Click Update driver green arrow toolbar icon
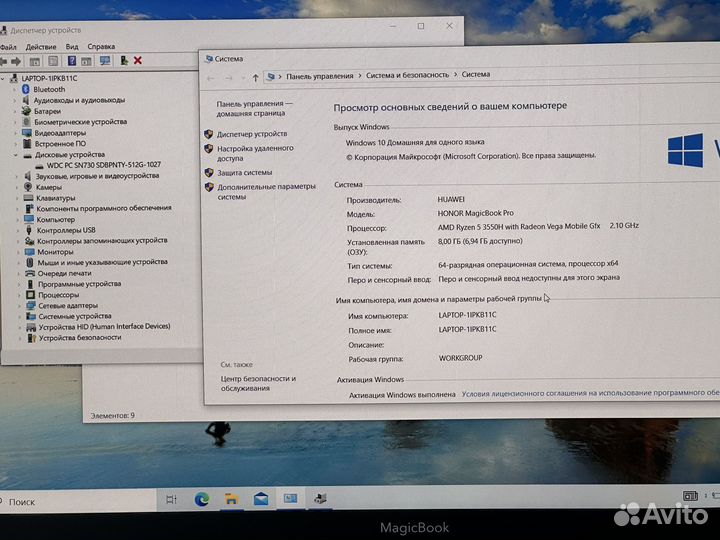The width and height of the screenshot is (720, 540). (x=124, y=60)
